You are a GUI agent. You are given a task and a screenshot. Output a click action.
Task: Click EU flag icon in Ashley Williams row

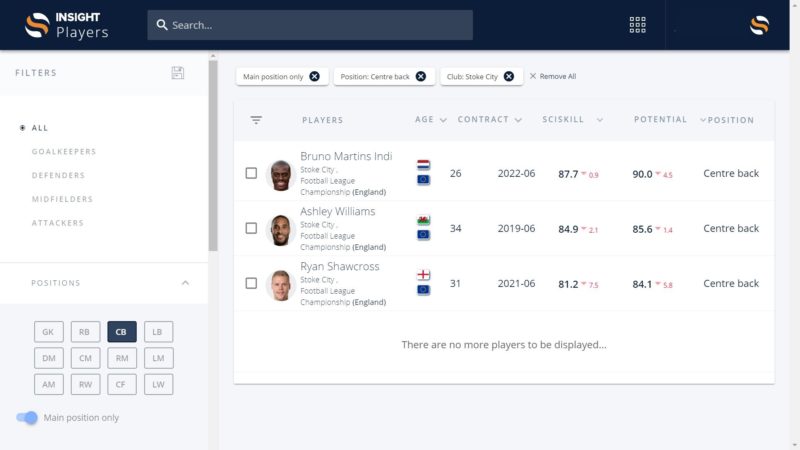click(x=423, y=235)
